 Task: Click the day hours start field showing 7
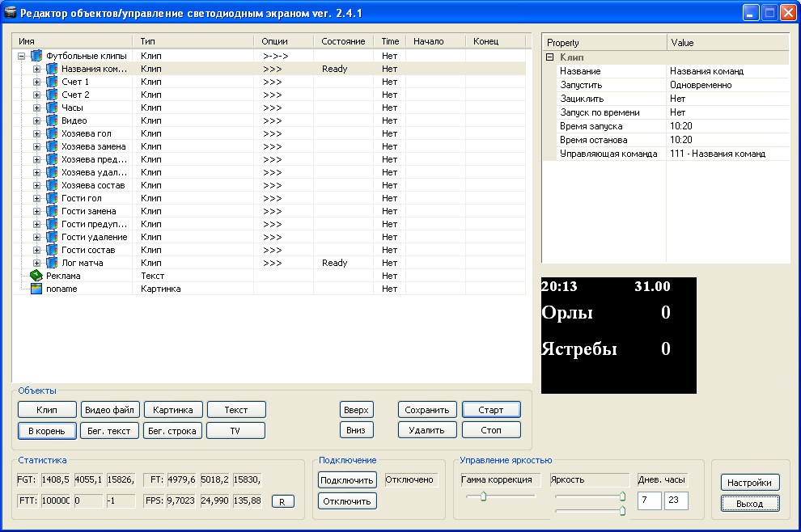(x=649, y=500)
